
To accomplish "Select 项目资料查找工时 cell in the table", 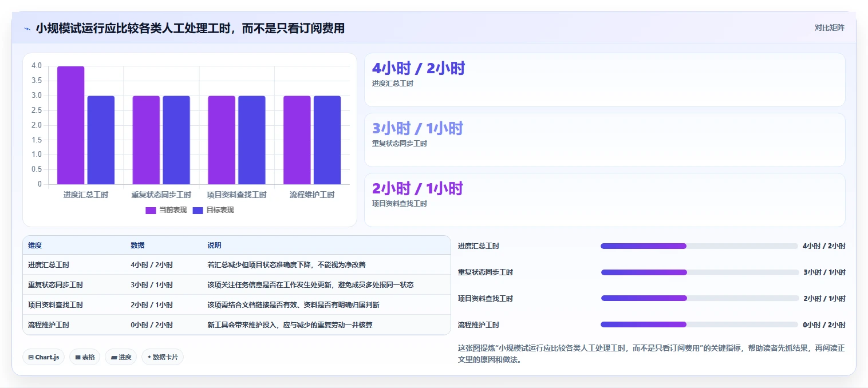I will 56,305.
